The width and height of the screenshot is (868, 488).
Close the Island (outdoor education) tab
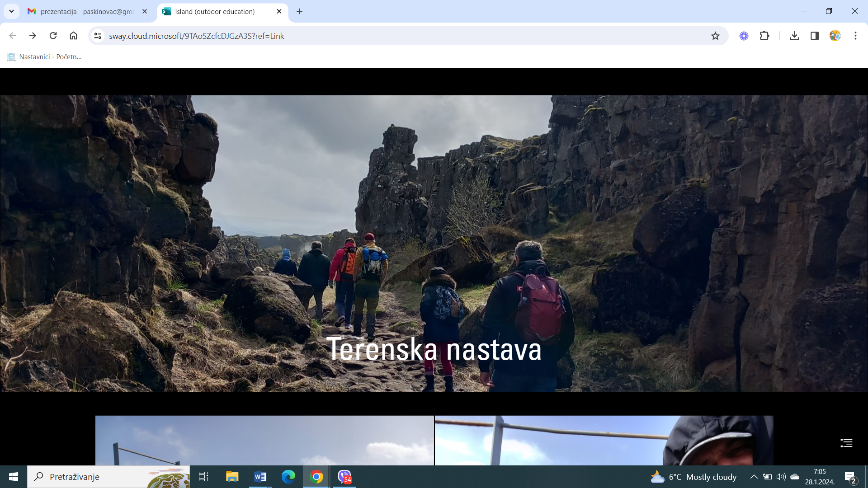coord(279,11)
